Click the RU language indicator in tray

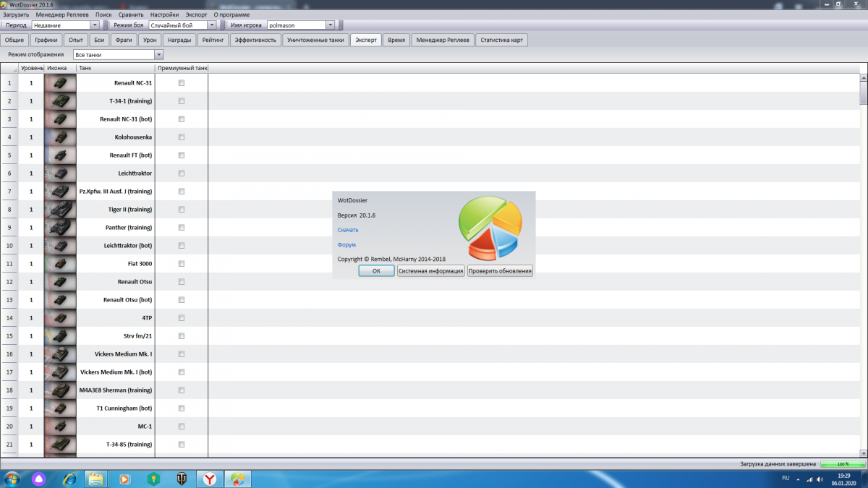coord(786,479)
